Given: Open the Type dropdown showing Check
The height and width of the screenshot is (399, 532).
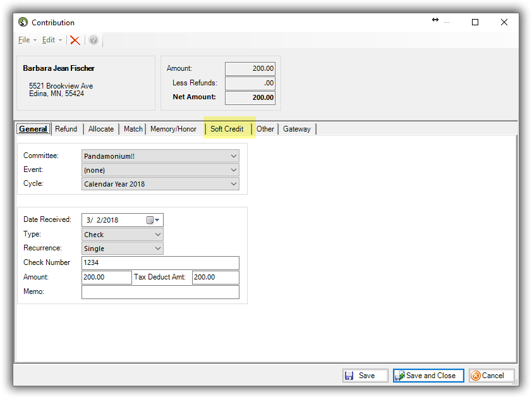Looking at the screenshot, I should 158,235.
